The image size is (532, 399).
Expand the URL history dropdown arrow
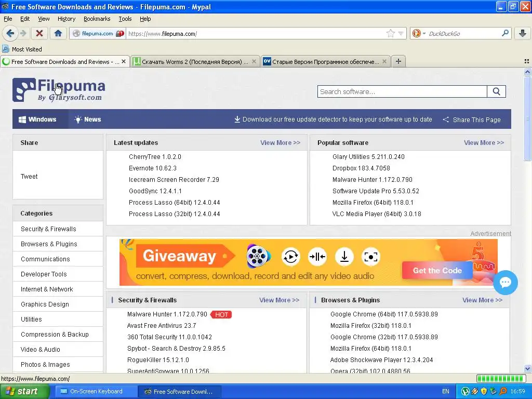point(401,34)
